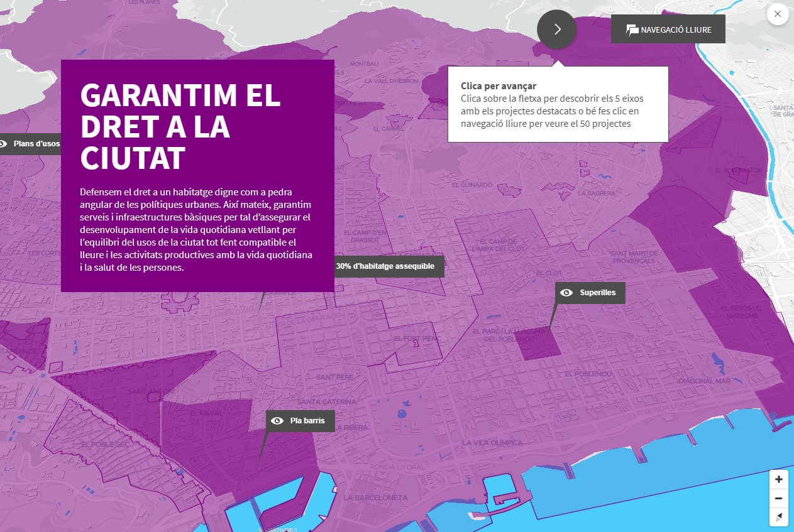Viewport: 794px width, 532px height.
Task: Toggle the Superilles eye icon
Action: (566, 293)
